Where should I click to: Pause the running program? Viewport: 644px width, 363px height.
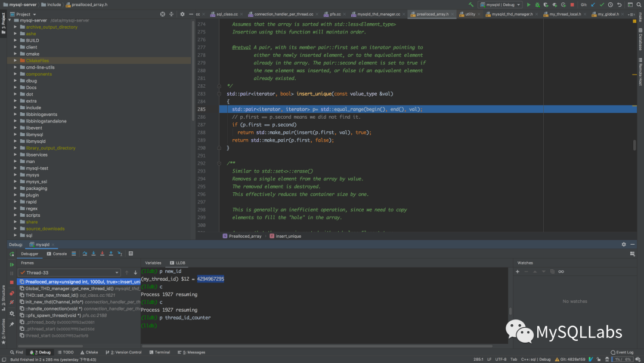(12, 273)
